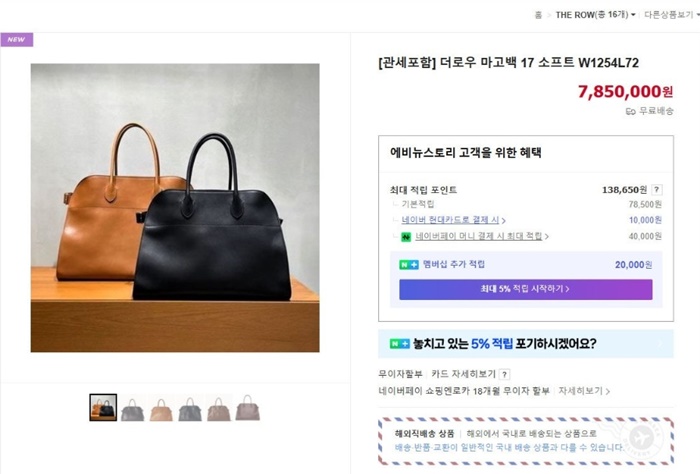The image size is (700, 474).
Task: Click the airplane delivery stamp icon
Action: click(x=642, y=438)
